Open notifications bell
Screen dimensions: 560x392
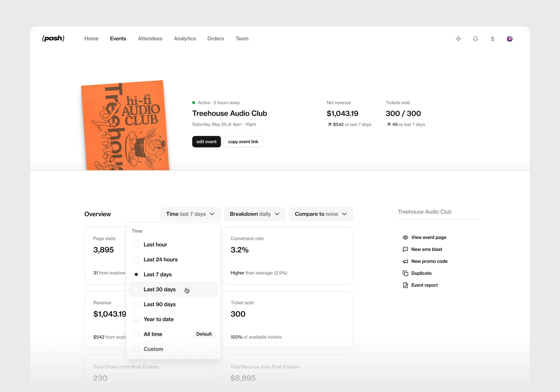(x=475, y=39)
